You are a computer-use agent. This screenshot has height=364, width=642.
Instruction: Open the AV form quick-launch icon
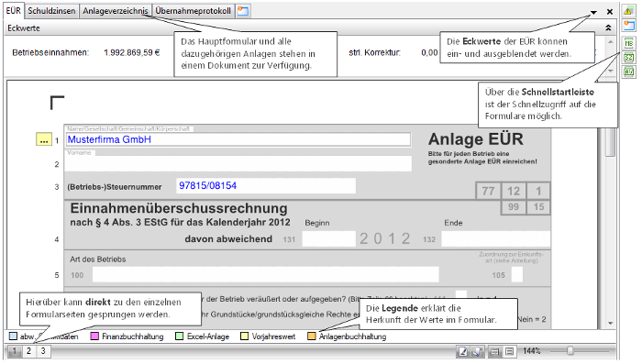(628, 72)
